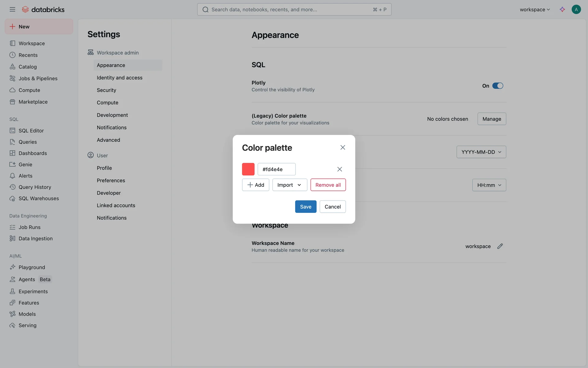Save the color palette
This screenshot has height=368, width=588.
(305, 207)
